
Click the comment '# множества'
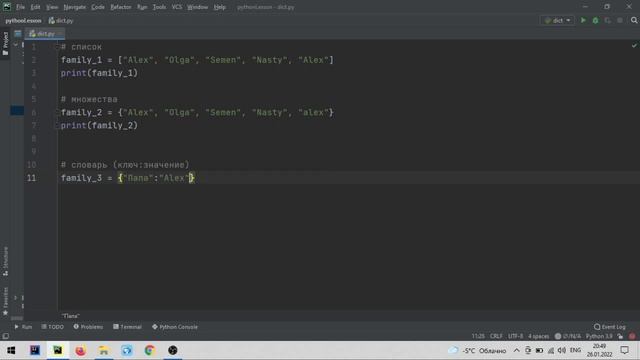coord(89,99)
